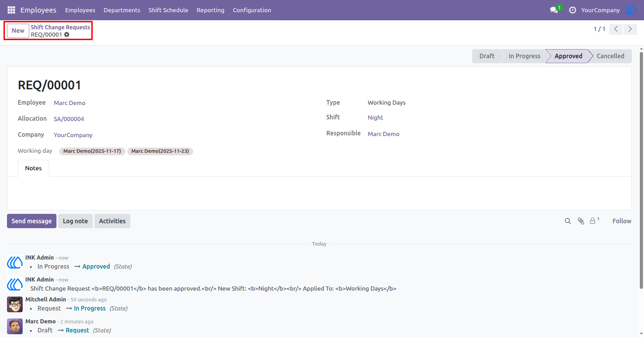Click the Employees app title
644x337 pixels.
38,10
